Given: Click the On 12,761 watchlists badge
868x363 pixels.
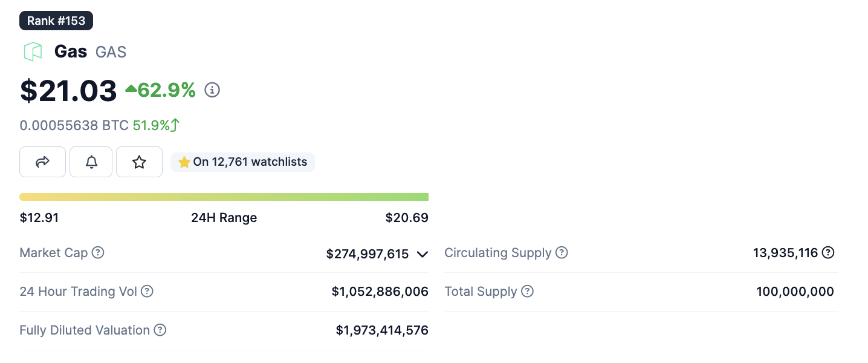Looking at the screenshot, I should (x=243, y=162).
